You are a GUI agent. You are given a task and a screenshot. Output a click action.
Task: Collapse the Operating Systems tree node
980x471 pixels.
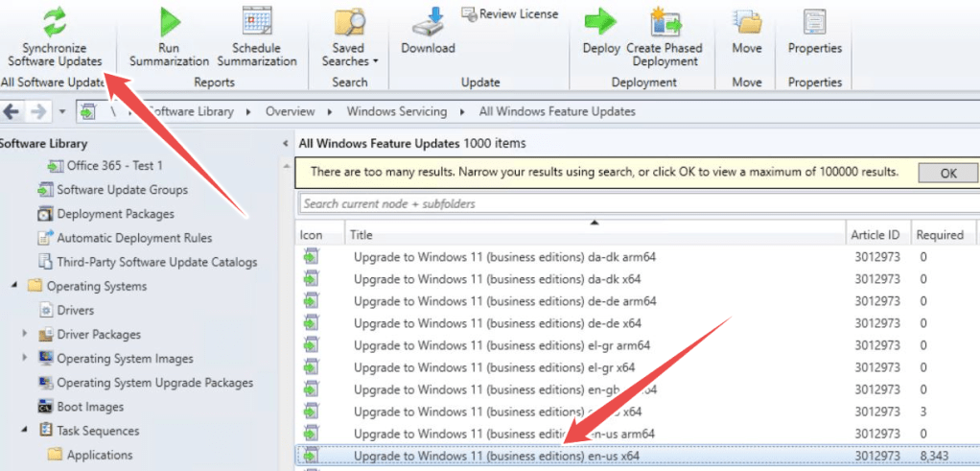click(15, 286)
